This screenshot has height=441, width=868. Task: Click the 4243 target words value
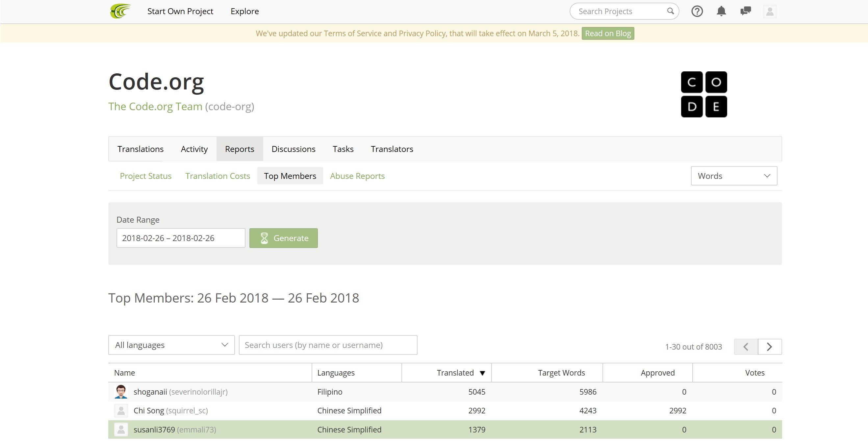(588, 411)
